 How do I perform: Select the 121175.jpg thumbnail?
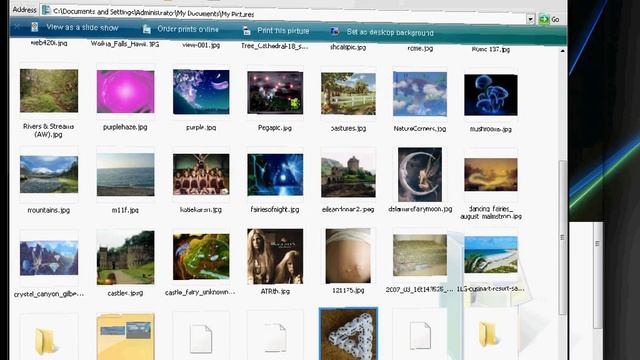point(348,256)
